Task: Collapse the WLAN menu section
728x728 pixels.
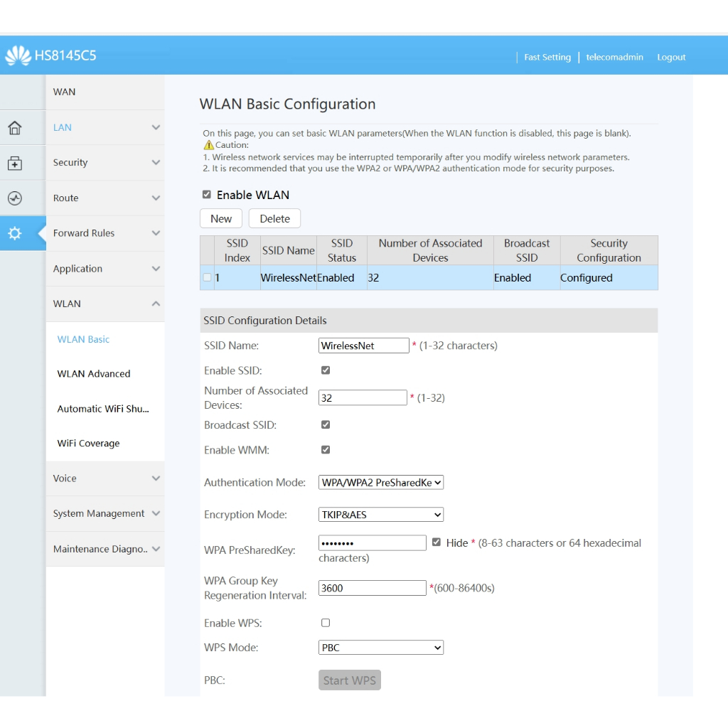Action: click(x=105, y=304)
